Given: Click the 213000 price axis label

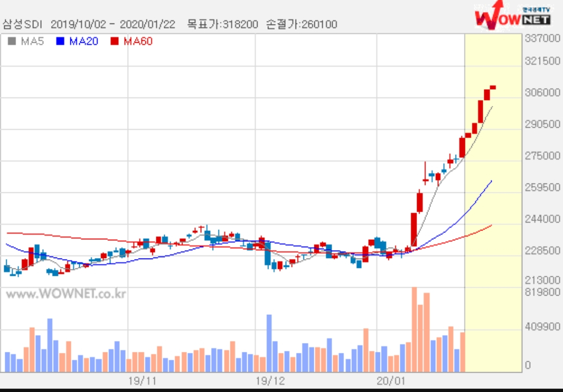Looking at the screenshot, I should tap(542, 279).
